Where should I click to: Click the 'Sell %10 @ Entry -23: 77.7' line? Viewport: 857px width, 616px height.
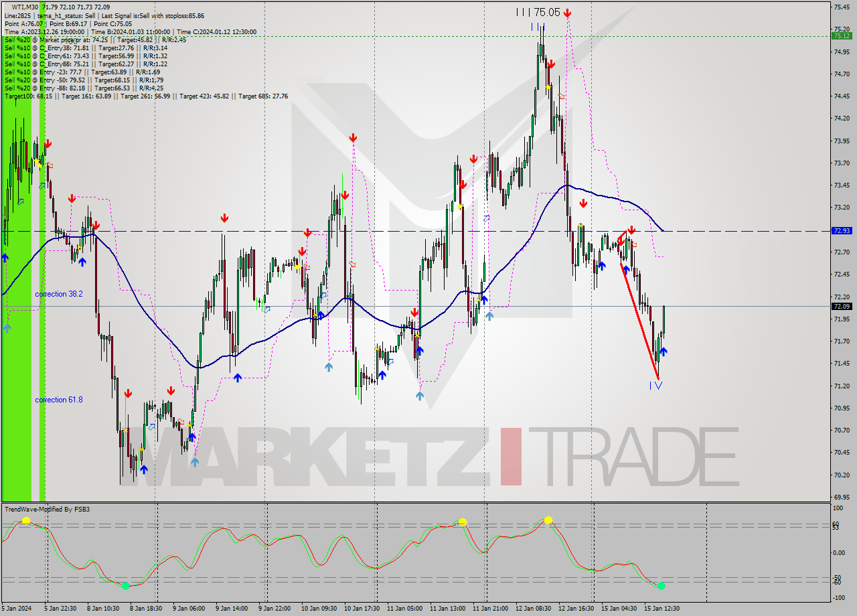(82, 72)
